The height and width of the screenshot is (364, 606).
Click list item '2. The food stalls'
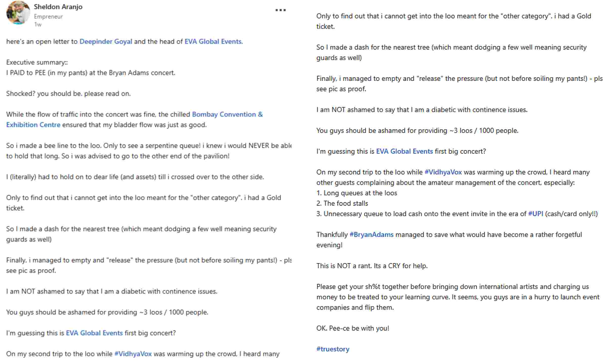(x=342, y=203)
